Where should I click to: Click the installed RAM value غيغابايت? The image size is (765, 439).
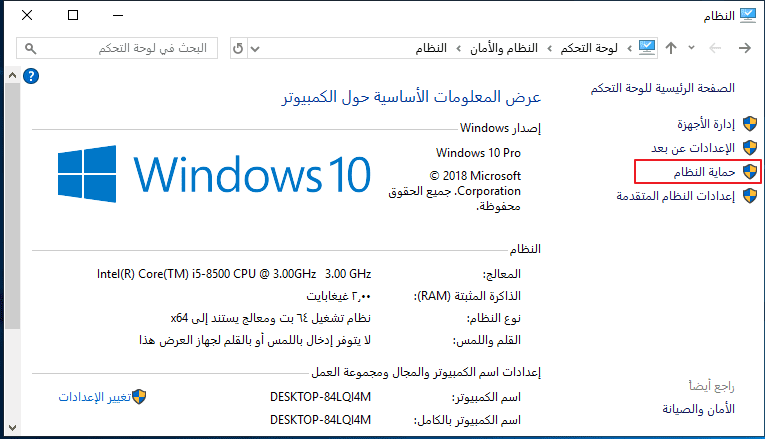click(x=339, y=296)
